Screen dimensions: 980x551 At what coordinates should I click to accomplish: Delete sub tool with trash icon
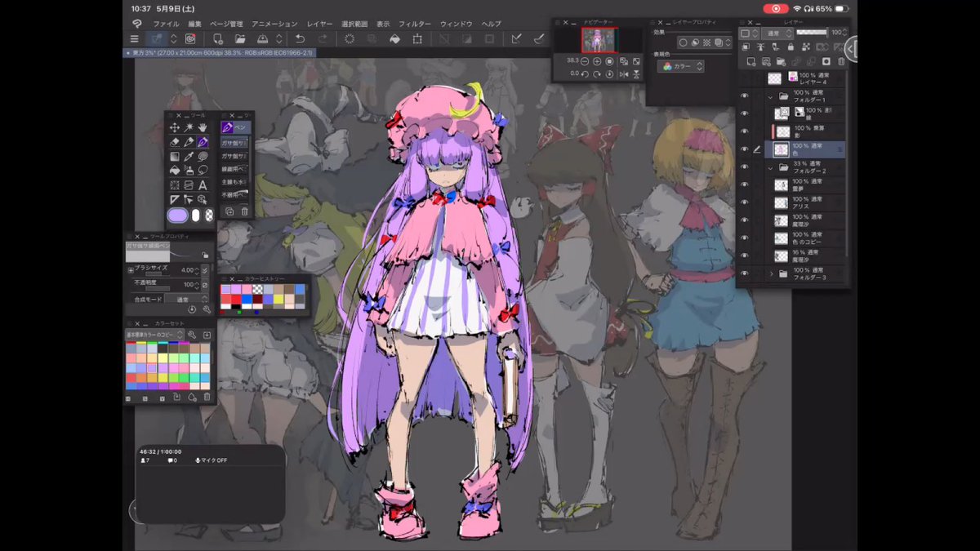pyautogui.click(x=244, y=211)
